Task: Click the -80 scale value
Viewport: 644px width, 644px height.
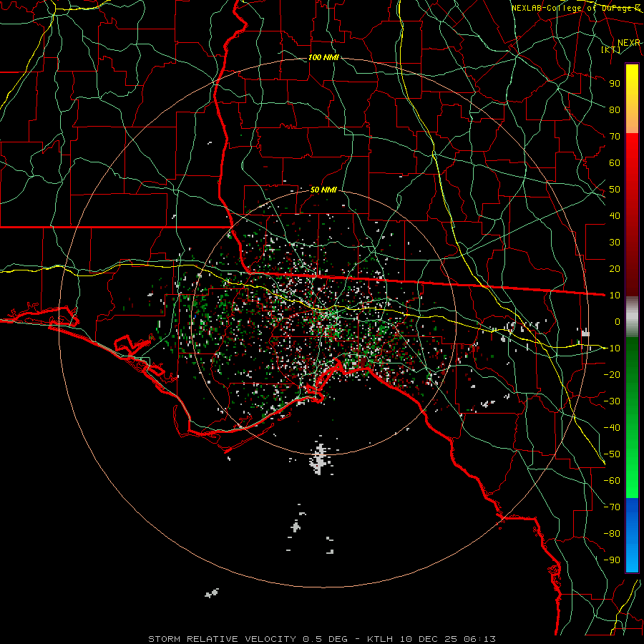Action: click(612, 534)
